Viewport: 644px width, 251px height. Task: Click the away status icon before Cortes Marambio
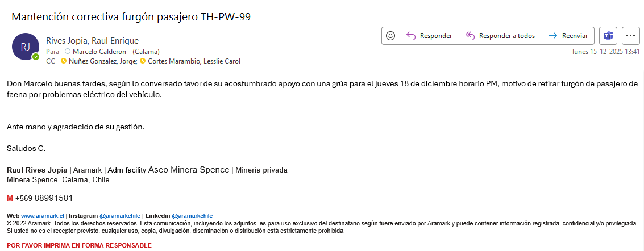pyautogui.click(x=142, y=61)
